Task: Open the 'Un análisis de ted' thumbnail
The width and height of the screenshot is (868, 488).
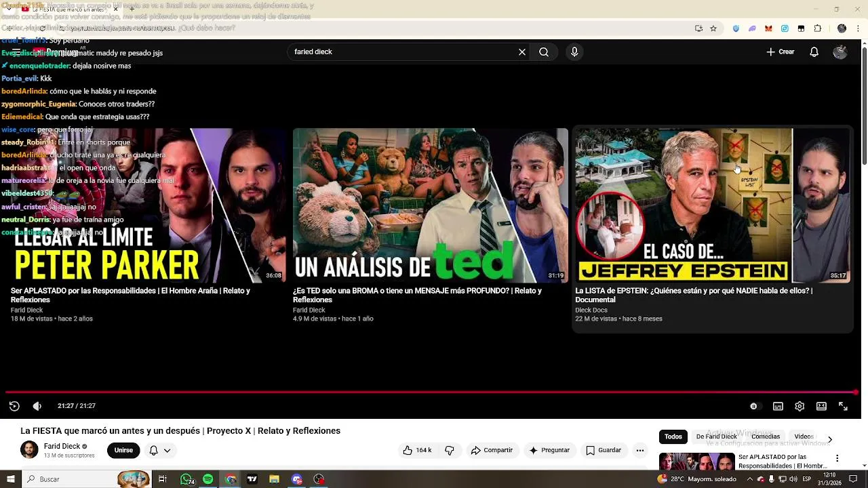Action: point(430,205)
